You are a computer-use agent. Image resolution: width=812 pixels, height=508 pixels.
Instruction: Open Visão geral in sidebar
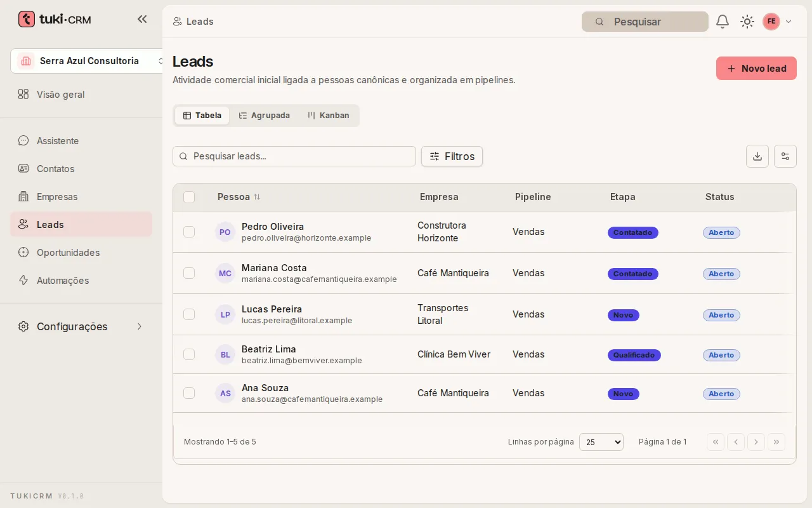click(x=81, y=95)
